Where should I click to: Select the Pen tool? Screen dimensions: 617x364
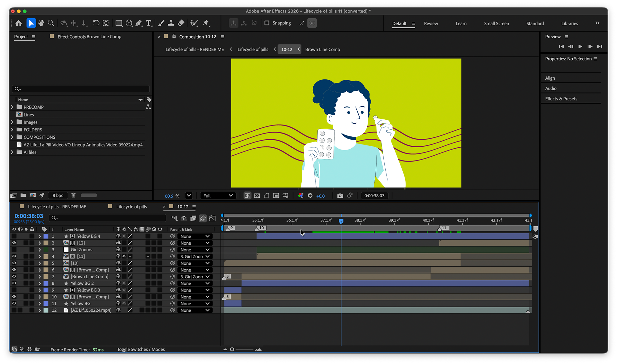pos(139,23)
